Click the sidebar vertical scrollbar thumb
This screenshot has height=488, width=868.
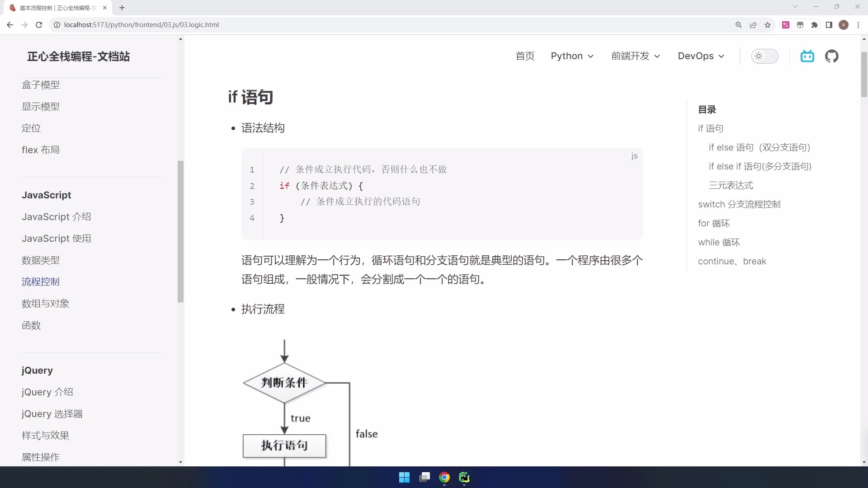180,231
